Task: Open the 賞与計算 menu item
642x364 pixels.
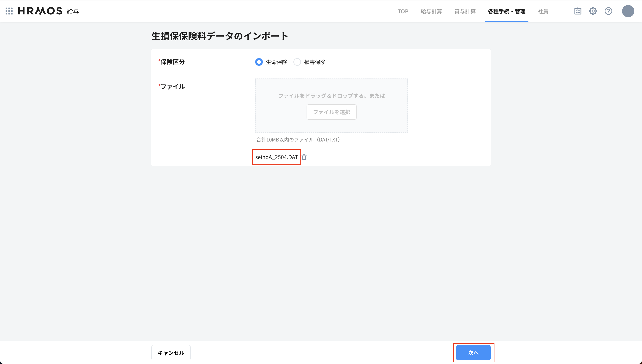Action: coord(465,11)
